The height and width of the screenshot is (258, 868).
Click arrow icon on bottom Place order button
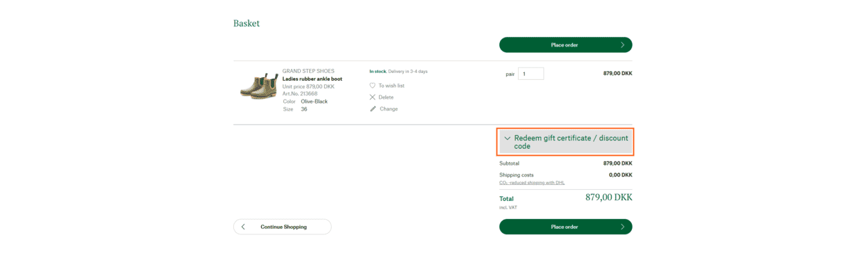pyautogui.click(x=622, y=227)
